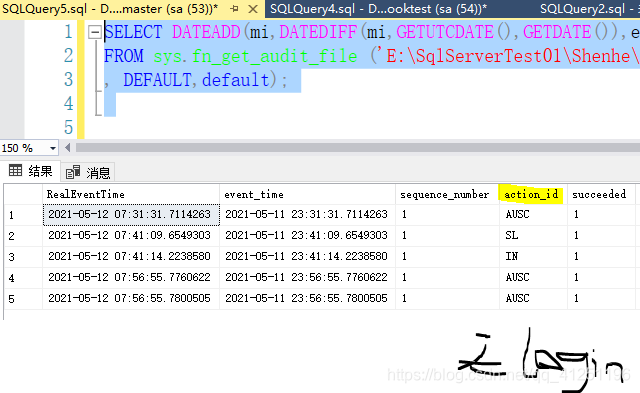This screenshot has width=640, height=393.
Task: Click DEFAULT keyword on line 3
Action: coord(157,80)
